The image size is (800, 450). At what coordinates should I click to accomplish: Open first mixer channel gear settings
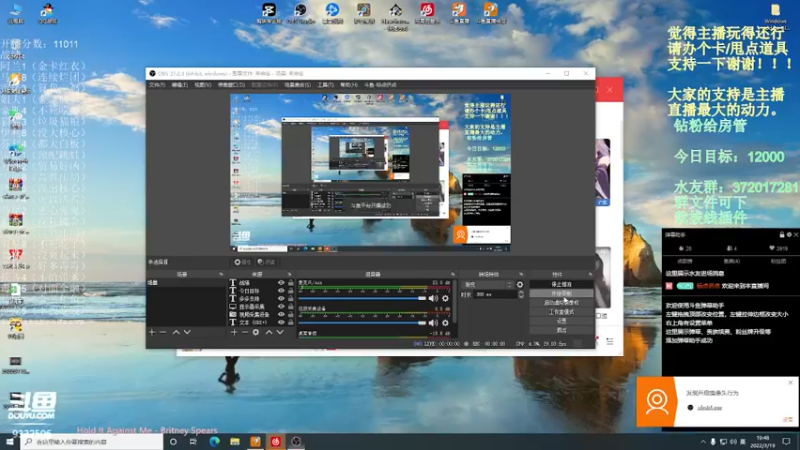[x=445, y=298]
